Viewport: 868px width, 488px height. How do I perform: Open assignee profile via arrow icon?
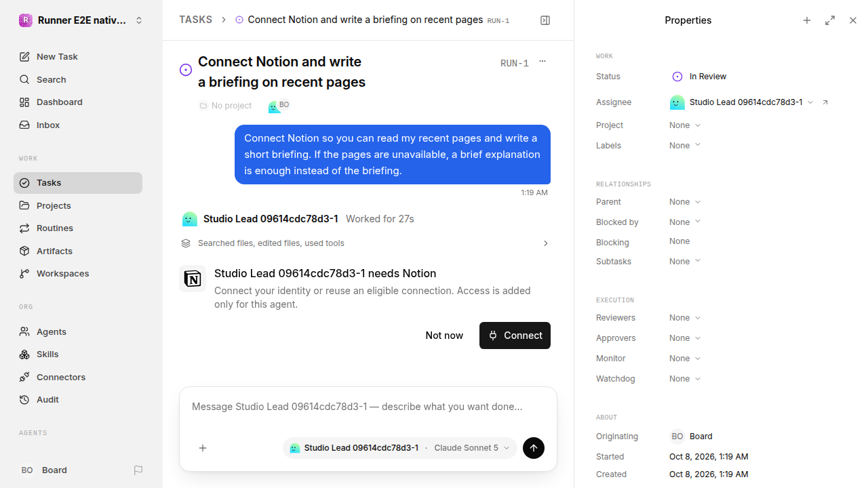[825, 102]
